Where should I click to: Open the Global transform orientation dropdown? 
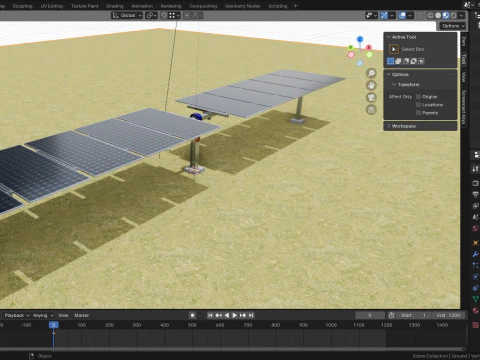127,15
